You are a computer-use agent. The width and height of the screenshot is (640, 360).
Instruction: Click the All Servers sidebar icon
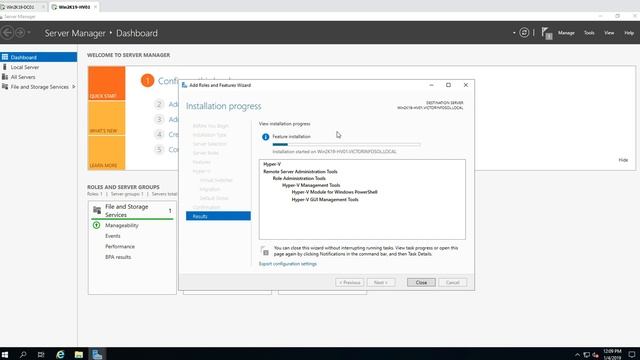5,77
